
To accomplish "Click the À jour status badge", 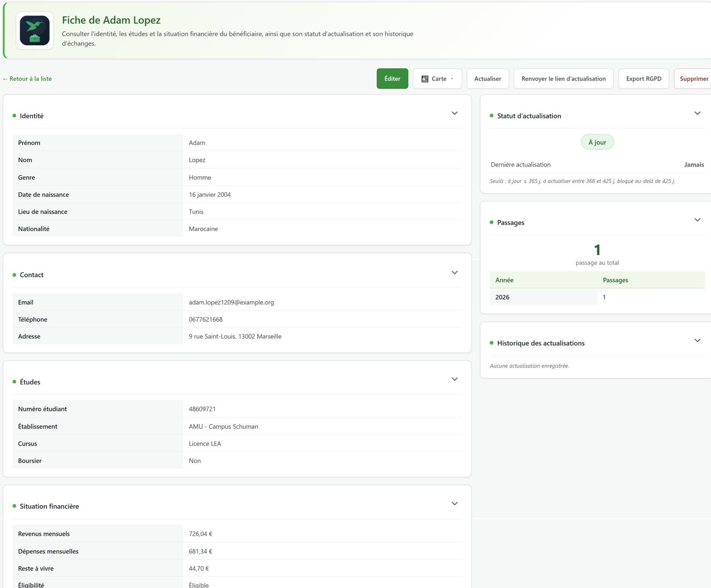I will coord(597,142).
